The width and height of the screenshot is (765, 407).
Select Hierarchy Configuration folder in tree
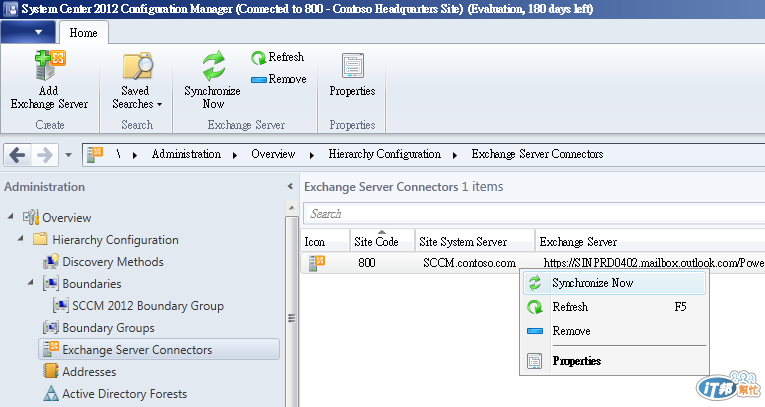pos(115,240)
